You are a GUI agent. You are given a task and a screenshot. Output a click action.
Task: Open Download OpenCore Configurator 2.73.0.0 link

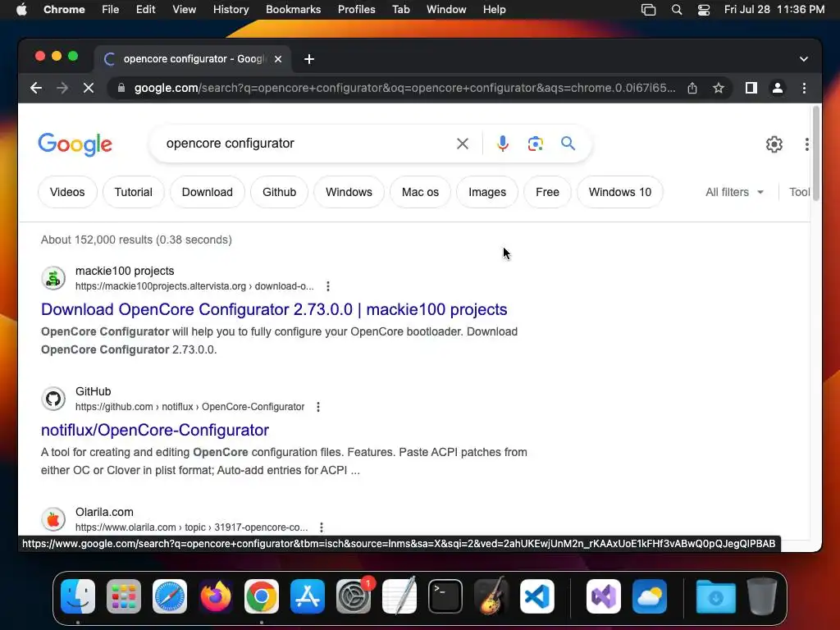point(274,309)
